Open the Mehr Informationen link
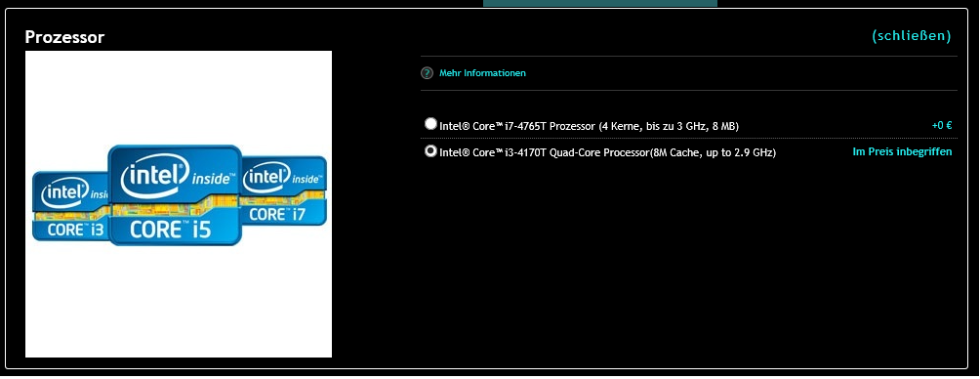 pos(482,73)
